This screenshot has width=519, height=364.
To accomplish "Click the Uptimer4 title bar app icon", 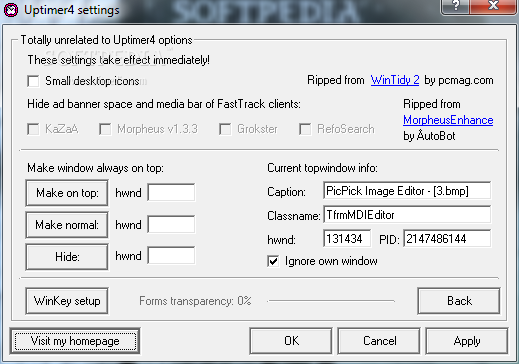I will tap(11, 10).
